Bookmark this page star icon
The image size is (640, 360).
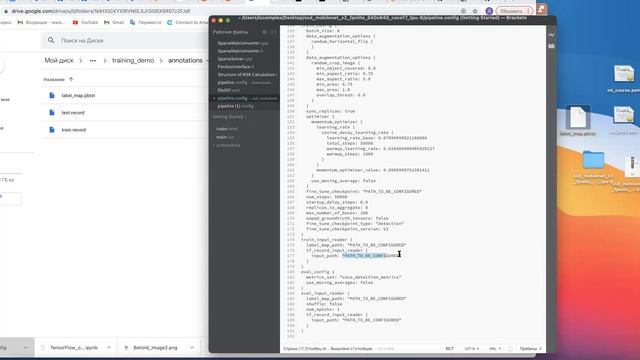coord(475,11)
